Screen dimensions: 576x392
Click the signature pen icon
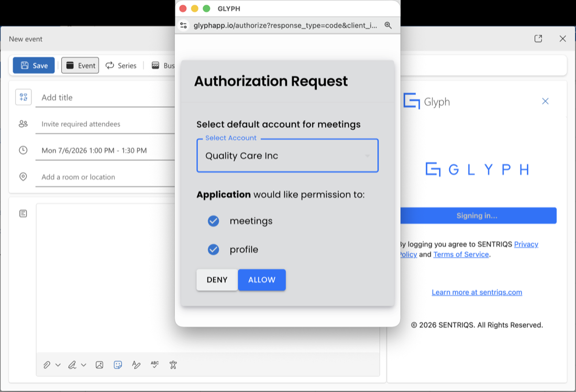click(x=72, y=365)
